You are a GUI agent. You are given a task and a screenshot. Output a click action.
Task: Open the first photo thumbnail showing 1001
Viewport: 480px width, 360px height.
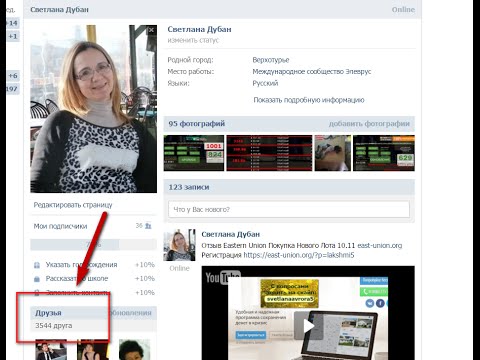click(194, 153)
